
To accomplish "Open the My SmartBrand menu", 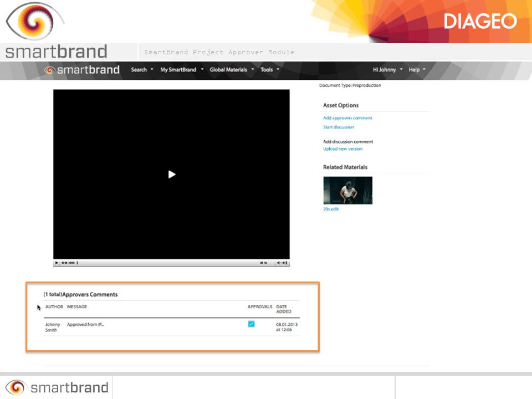I will [182, 70].
